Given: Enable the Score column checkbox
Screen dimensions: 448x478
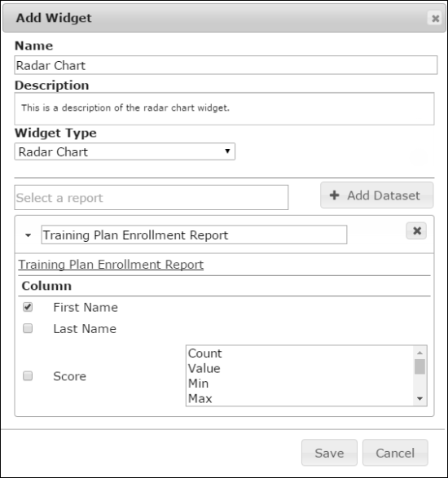Looking at the screenshot, I should tap(28, 375).
